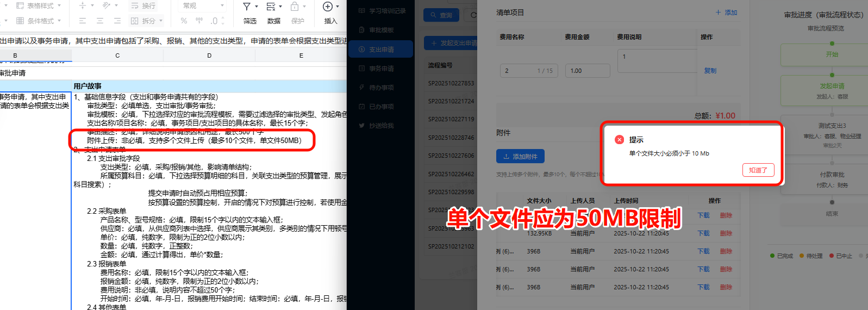
Task: Click the red error icon in alert
Action: coord(619,140)
